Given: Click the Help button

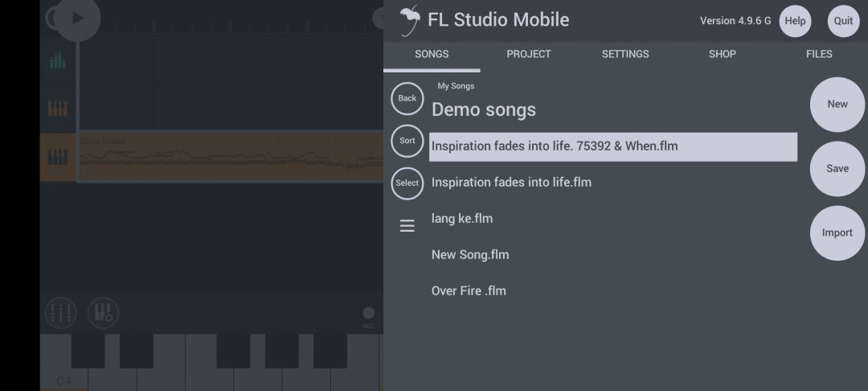Looking at the screenshot, I should [x=795, y=21].
